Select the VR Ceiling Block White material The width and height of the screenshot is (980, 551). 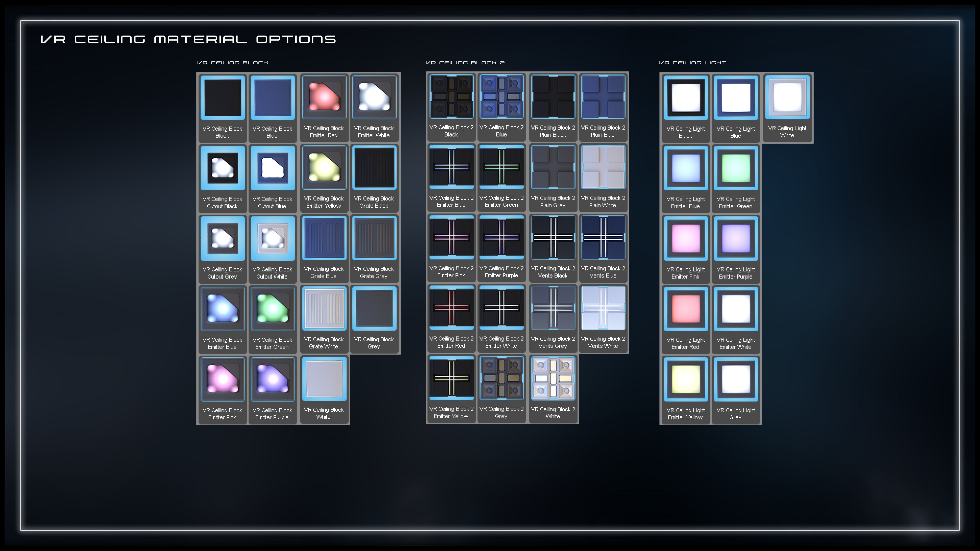324,379
